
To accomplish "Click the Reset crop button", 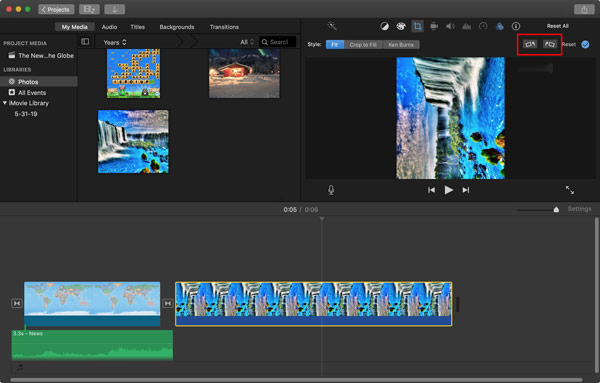I will [569, 44].
